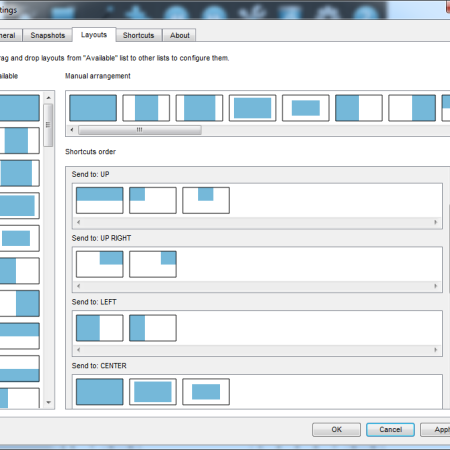The width and height of the screenshot is (450, 450).
Task: Select the large centered layout in Manual arrangement
Action: click(x=253, y=108)
